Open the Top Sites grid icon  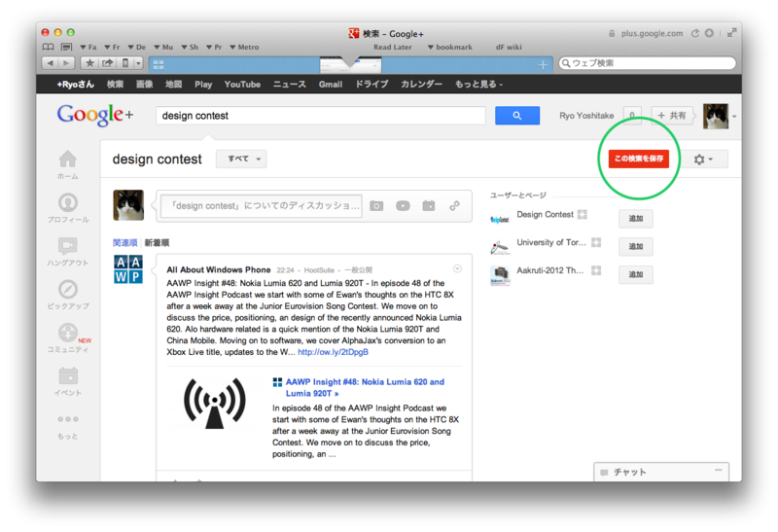[159, 64]
